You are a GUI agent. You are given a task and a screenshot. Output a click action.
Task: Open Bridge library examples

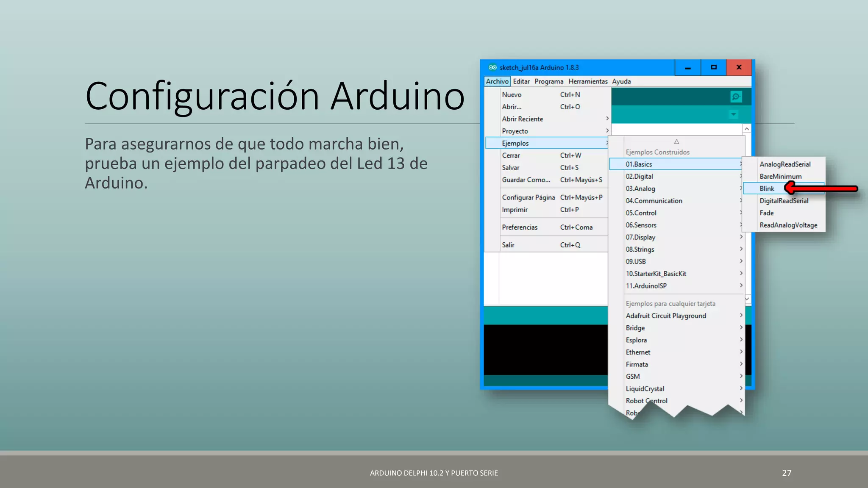tap(676, 328)
